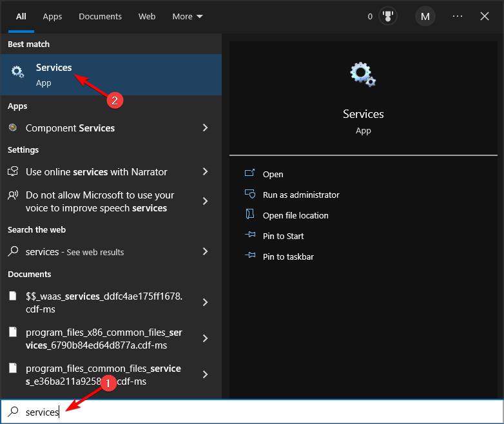Click the web search magnifier icon next to services
The image size is (504, 424).
pos(13,251)
